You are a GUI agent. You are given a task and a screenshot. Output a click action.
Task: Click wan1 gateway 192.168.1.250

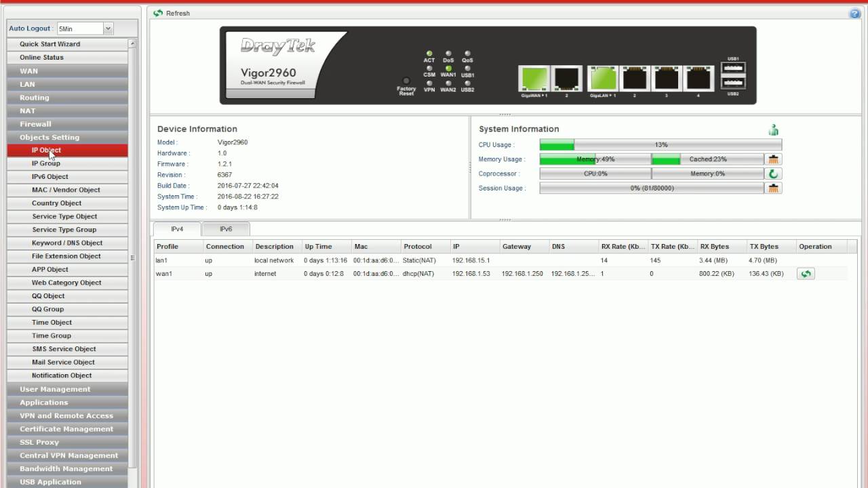(522, 274)
